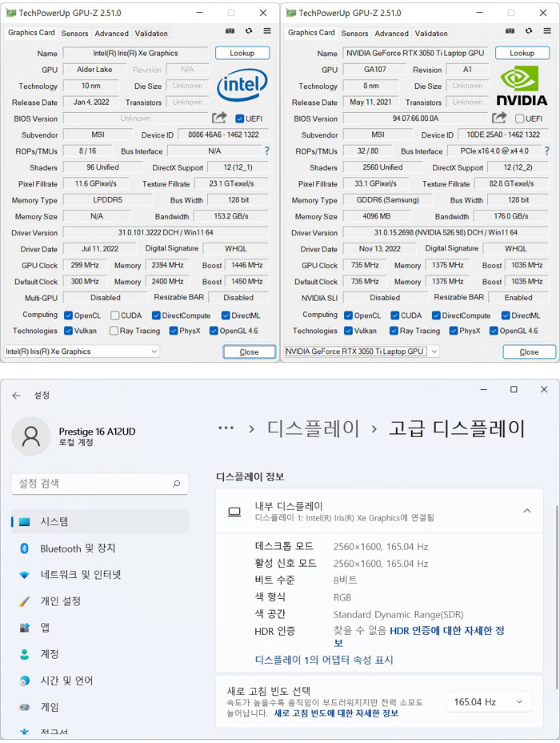Open the Intel Iris Xe Graphics GPU dropdown
Screen dimensions: 560x743
click(82, 351)
